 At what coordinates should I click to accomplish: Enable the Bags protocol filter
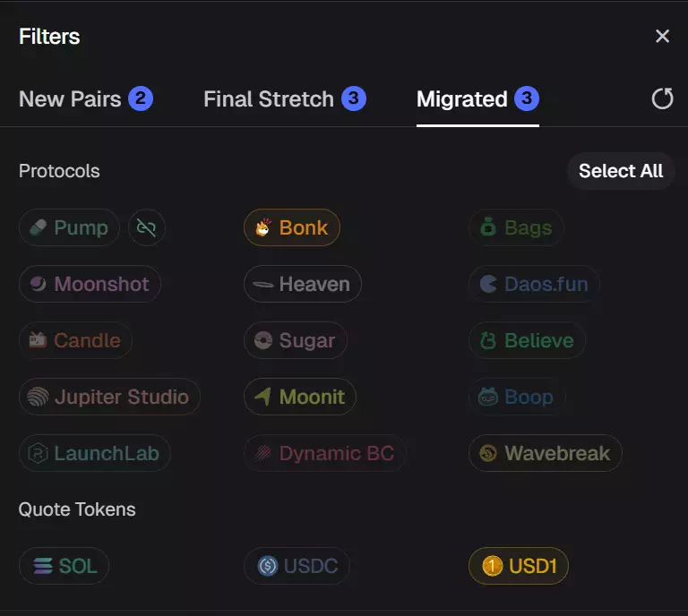516,227
